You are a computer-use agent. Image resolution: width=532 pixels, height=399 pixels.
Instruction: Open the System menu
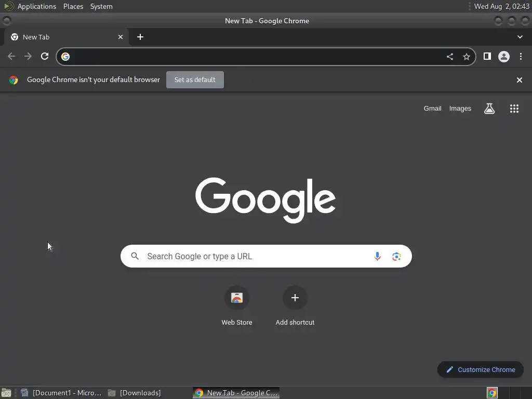(101, 6)
